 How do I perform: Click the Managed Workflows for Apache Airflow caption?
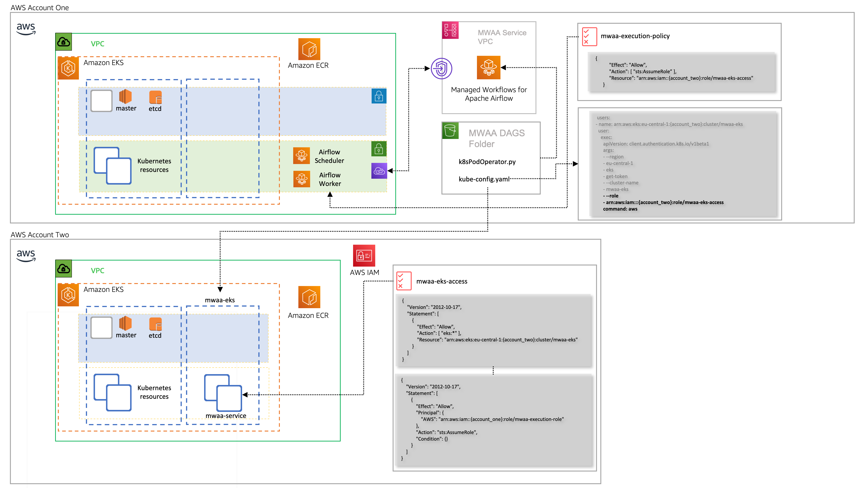(x=488, y=94)
